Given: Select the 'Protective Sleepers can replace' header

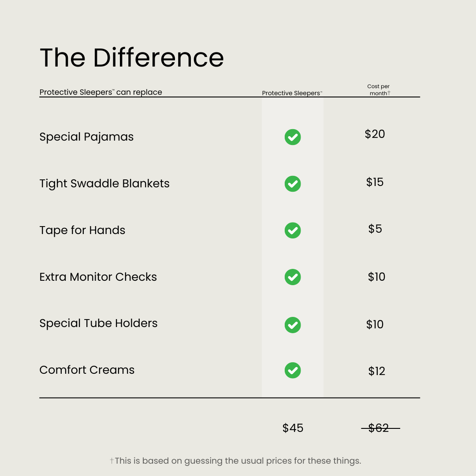Looking at the screenshot, I should 101,92.
